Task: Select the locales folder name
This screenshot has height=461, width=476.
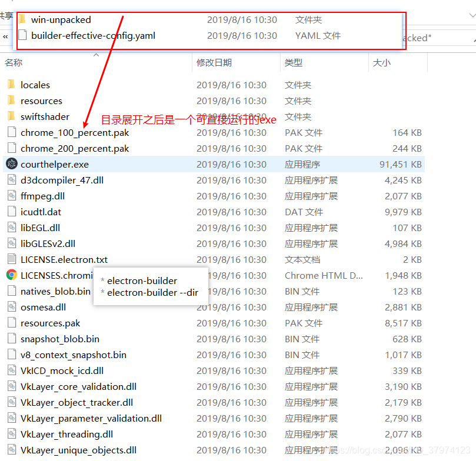Action: point(35,85)
